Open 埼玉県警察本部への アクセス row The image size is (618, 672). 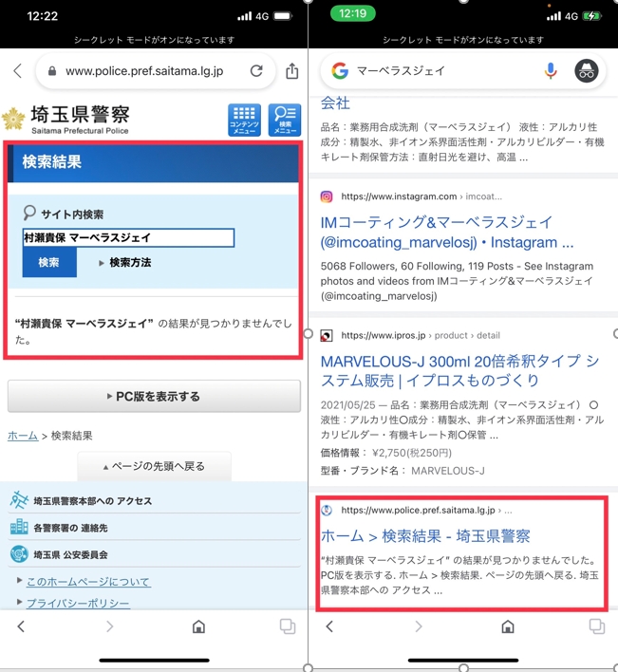click(x=155, y=500)
